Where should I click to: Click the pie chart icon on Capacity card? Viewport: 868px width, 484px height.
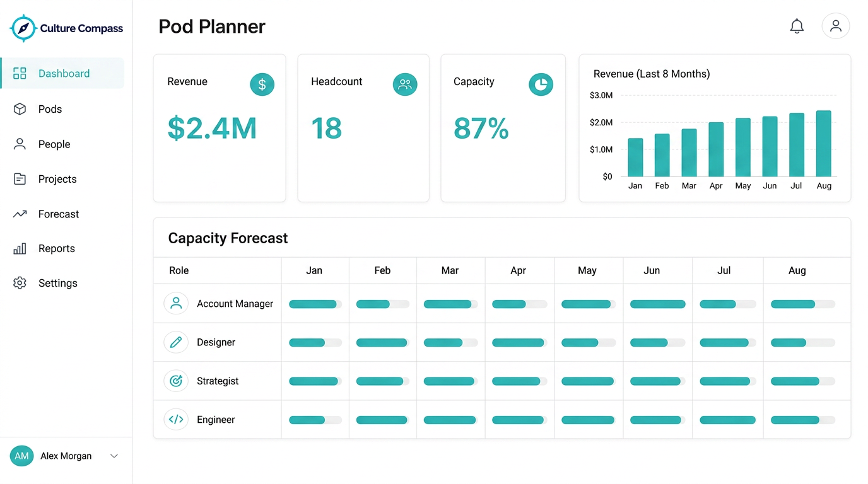coord(541,84)
